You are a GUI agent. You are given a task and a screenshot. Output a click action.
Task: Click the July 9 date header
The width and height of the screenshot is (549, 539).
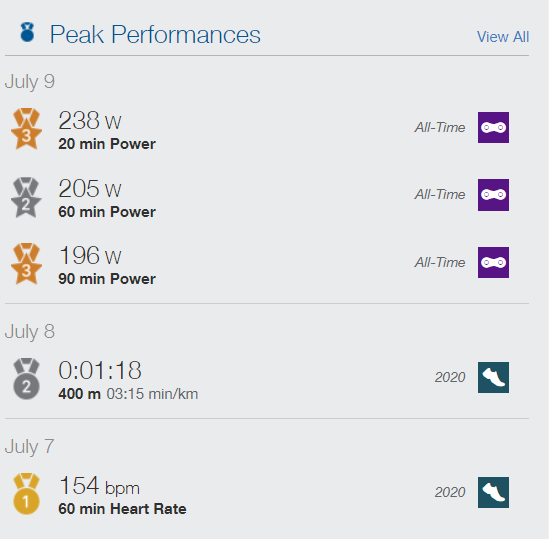[x=30, y=82]
